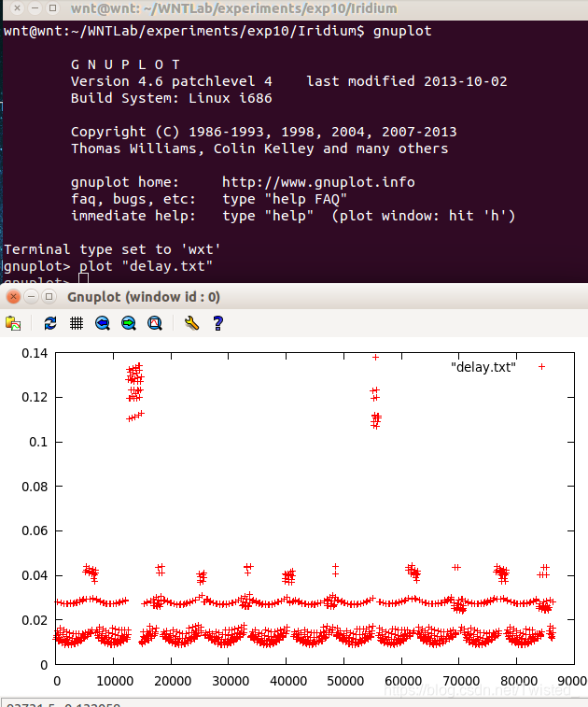
Task: Apply the previous zoom settings
Action: pos(103,323)
